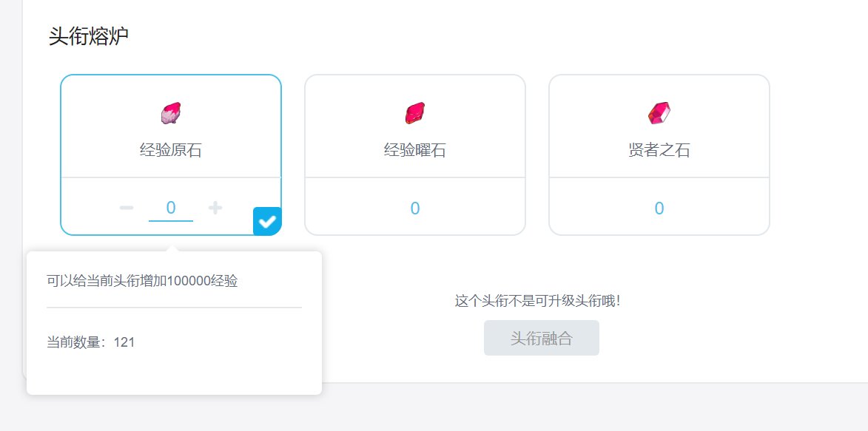The image size is (868, 431).
Task: Click the plus stepper to increase quantity
Action: coord(215,208)
